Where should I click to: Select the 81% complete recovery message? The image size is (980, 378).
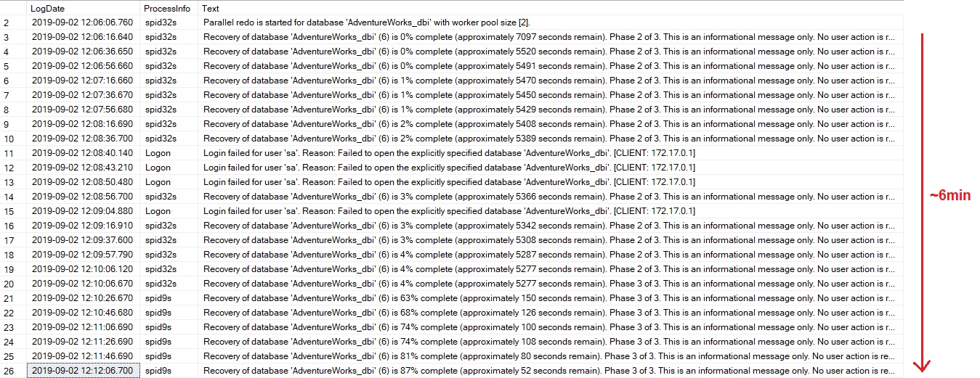[x=546, y=356]
